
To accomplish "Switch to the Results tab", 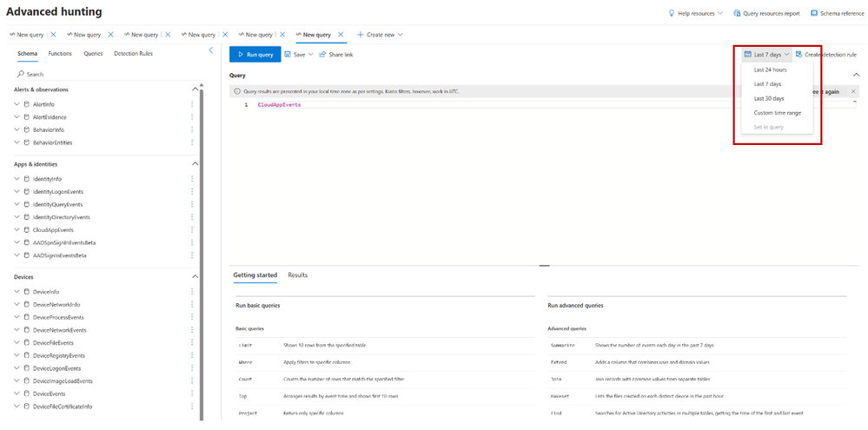I will click(x=298, y=275).
